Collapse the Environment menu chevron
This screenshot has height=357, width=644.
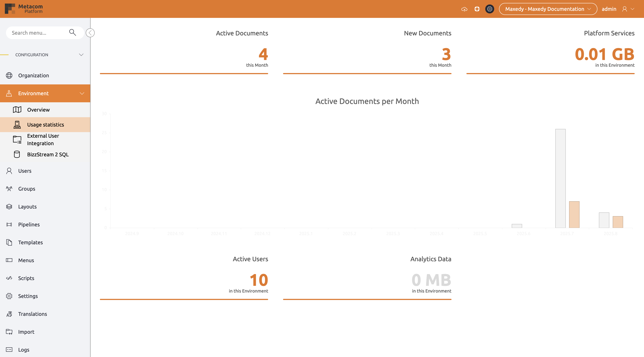click(x=82, y=94)
